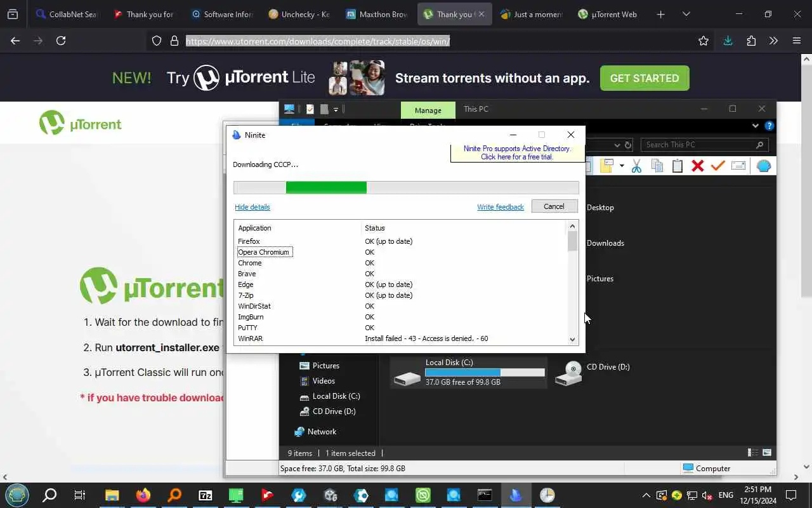This screenshot has width=812, height=508.
Task: Switch to the Unchecky Firefox tab
Action: (x=298, y=14)
